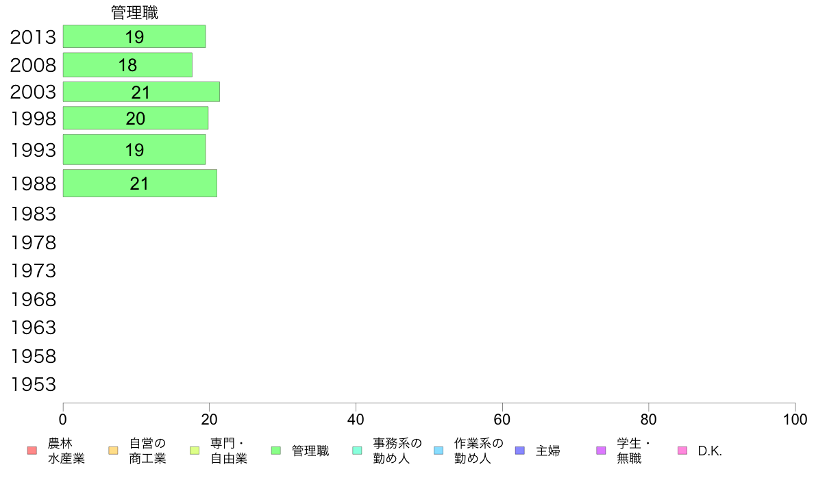Click the green 管理職 legend swatch

click(276, 451)
